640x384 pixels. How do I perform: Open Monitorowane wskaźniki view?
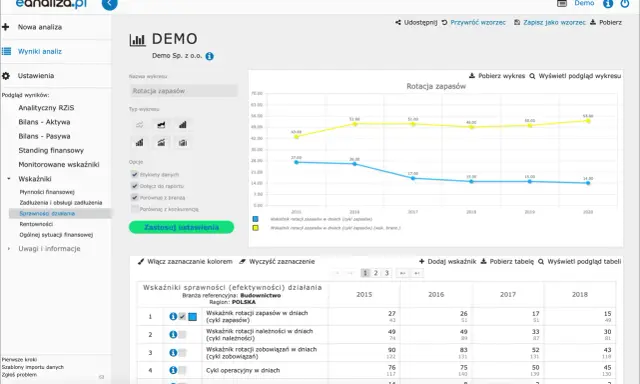tap(59, 164)
